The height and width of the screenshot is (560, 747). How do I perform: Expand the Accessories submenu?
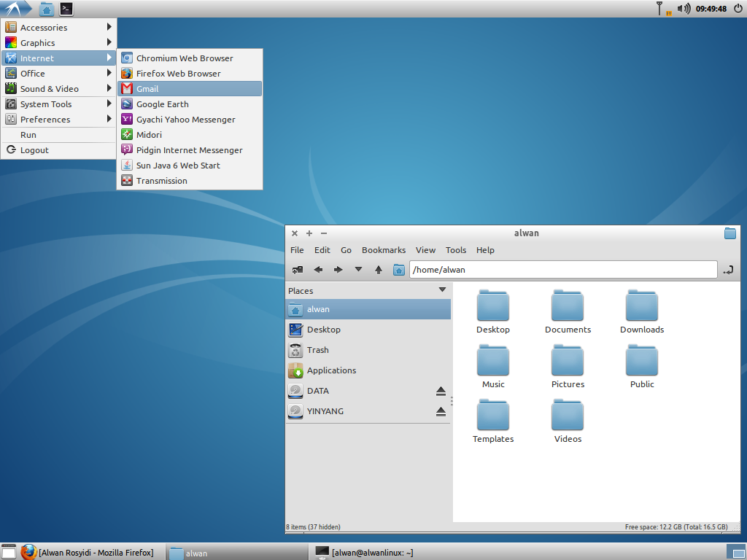(58, 28)
